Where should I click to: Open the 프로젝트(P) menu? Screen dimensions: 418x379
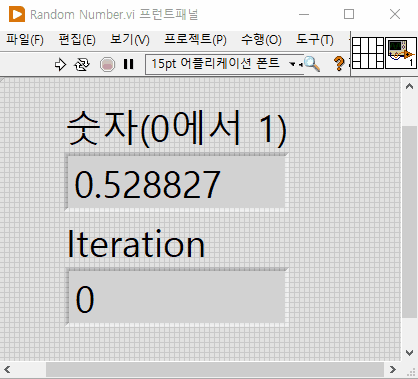click(x=195, y=40)
